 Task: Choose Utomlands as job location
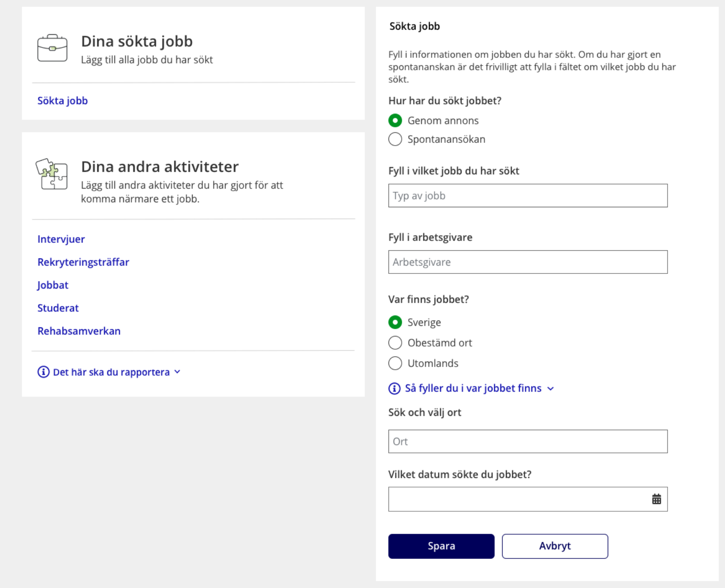point(395,363)
